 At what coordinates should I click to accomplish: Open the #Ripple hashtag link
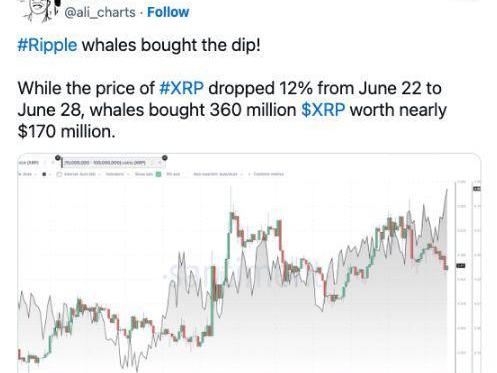47,45
